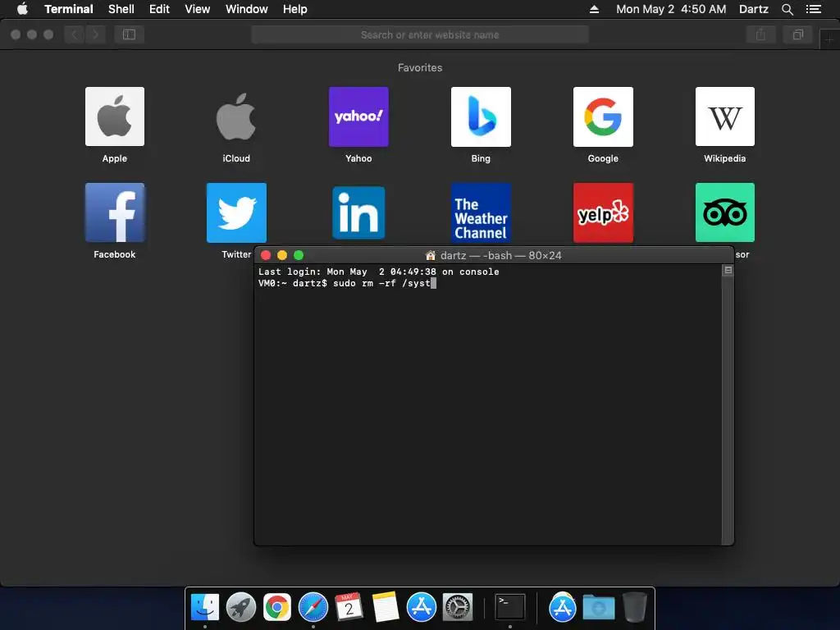Open the Apple menu
The width and height of the screenshot is (840, 630).
click(22, 9)
